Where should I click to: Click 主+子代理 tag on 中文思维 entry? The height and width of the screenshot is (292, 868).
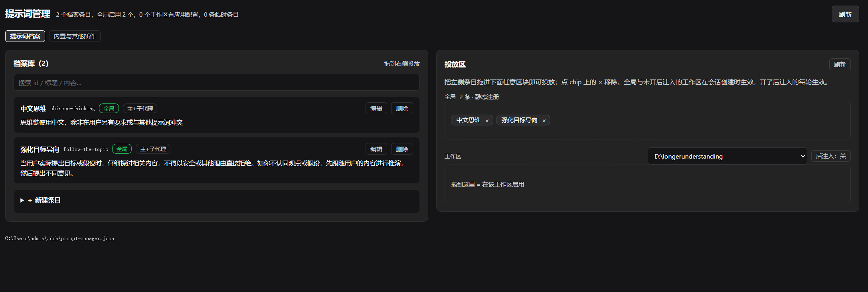(140, 109)
